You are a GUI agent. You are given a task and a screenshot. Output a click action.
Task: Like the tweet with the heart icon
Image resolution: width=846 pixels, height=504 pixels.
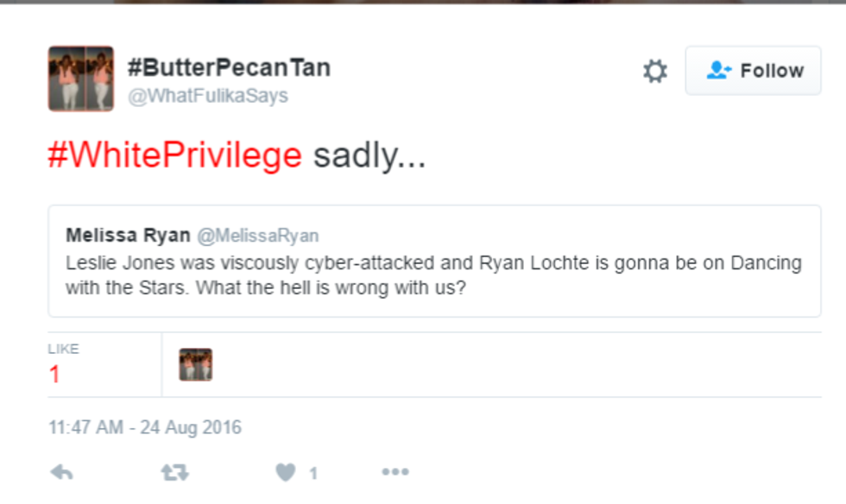click(x=286, y=472)
